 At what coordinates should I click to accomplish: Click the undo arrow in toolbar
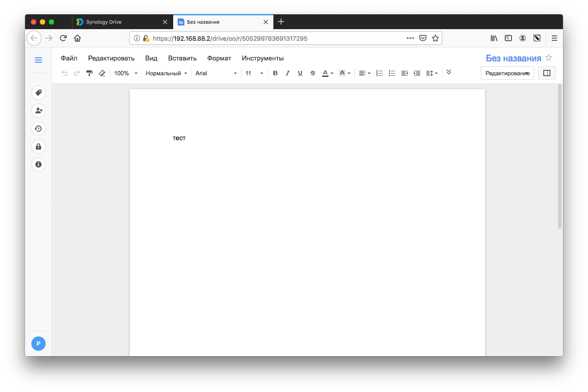click(64, 73)
